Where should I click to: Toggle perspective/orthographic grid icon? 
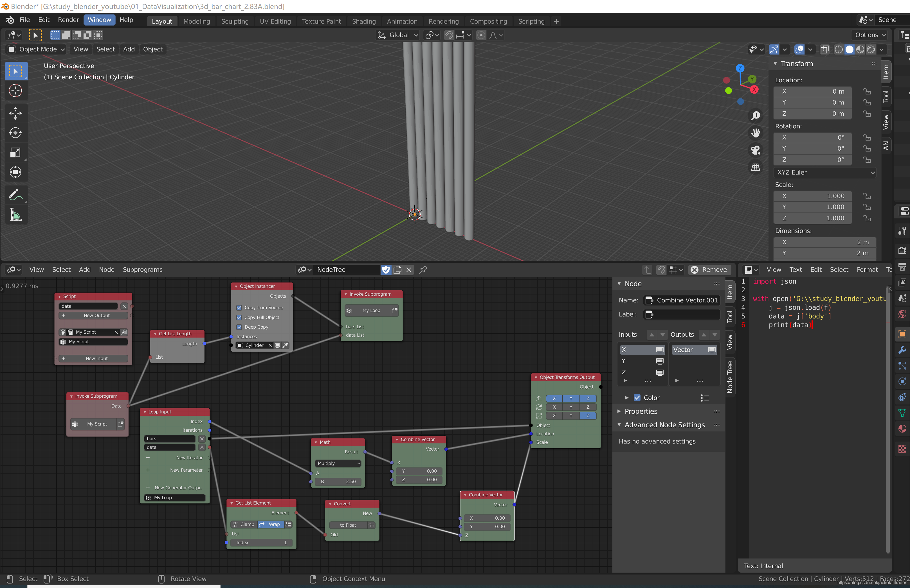[755, 167]
